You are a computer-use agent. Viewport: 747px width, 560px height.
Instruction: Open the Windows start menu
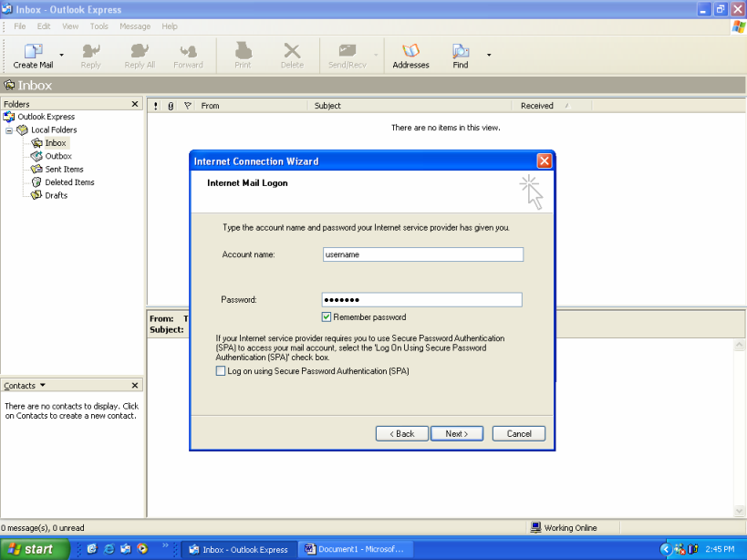coord(35,550)
